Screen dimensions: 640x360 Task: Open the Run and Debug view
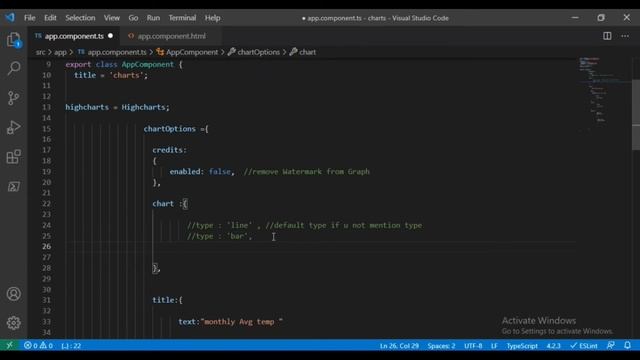(13, 127)
